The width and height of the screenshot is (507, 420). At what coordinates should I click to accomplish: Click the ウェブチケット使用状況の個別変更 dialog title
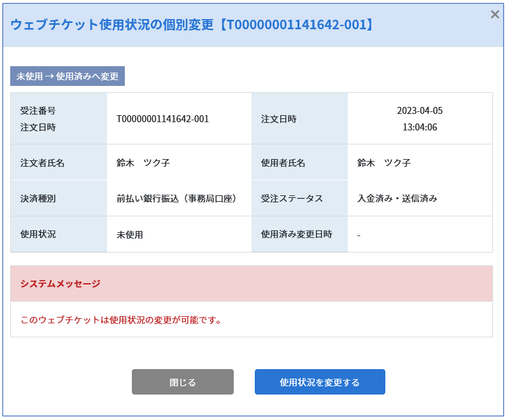[192, 25]
